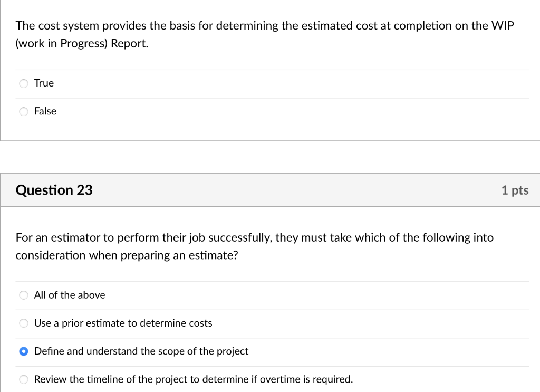The image size is (540, 392).
Task: Pick 'Review the timeline of the project' option
Action: [23, 379]
